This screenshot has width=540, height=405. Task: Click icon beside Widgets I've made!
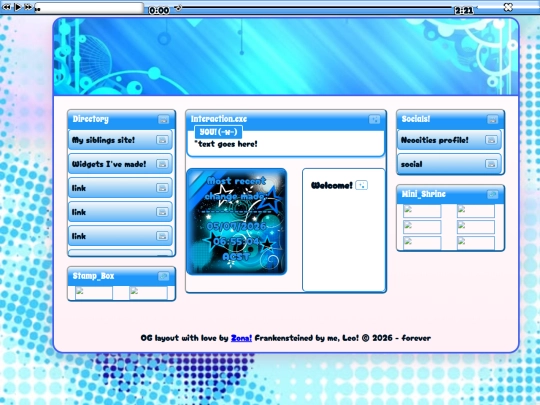coord(162,164)
